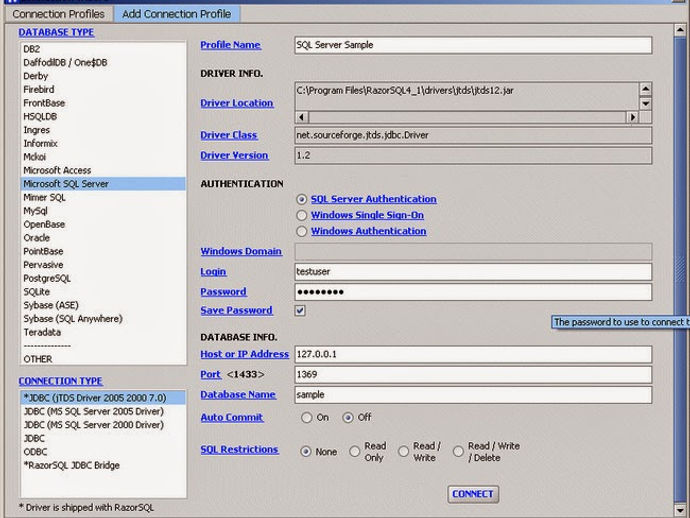Select Microsoft SQL Server entry

(x=103, y=184)
